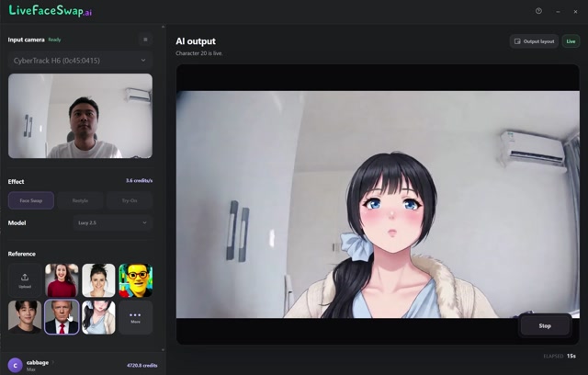Screen dimensions: 588x375
Task: Select the suited man red tie reference
Action: pyautogui.click(x=62, y=317)
